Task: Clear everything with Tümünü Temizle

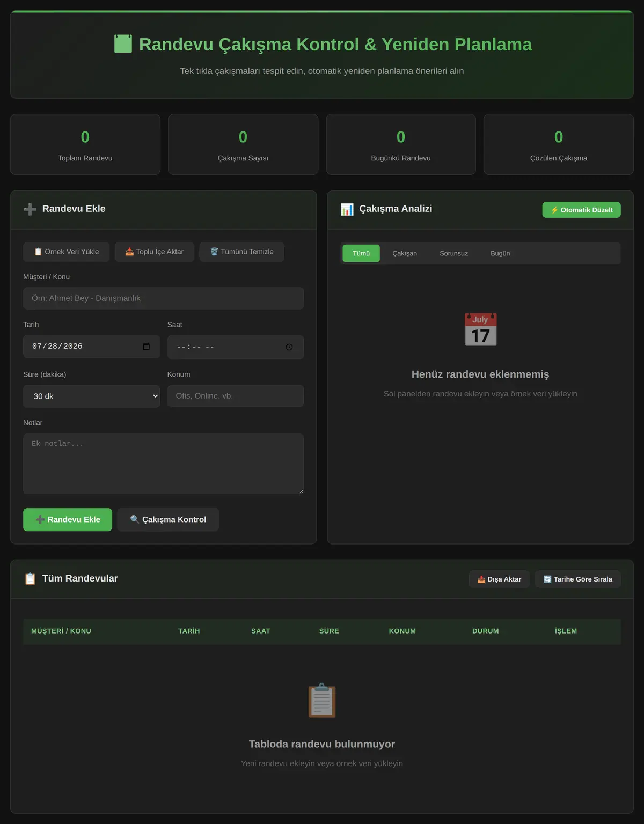Action: pos(241,252)
